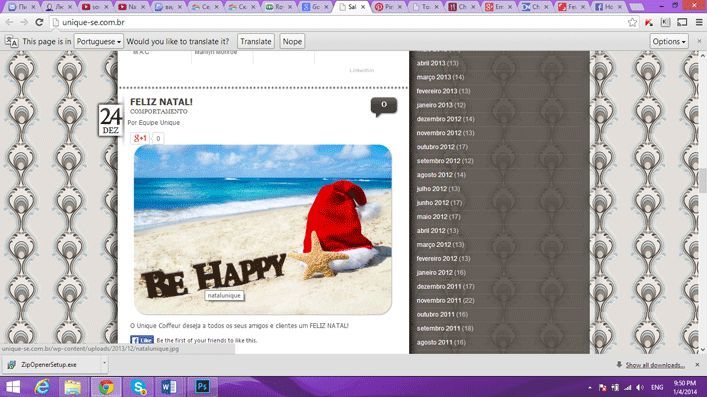Open ZipOpenerSetup.exe download options arrow
This screenshot has height=397, width=707.
[104, 364]
